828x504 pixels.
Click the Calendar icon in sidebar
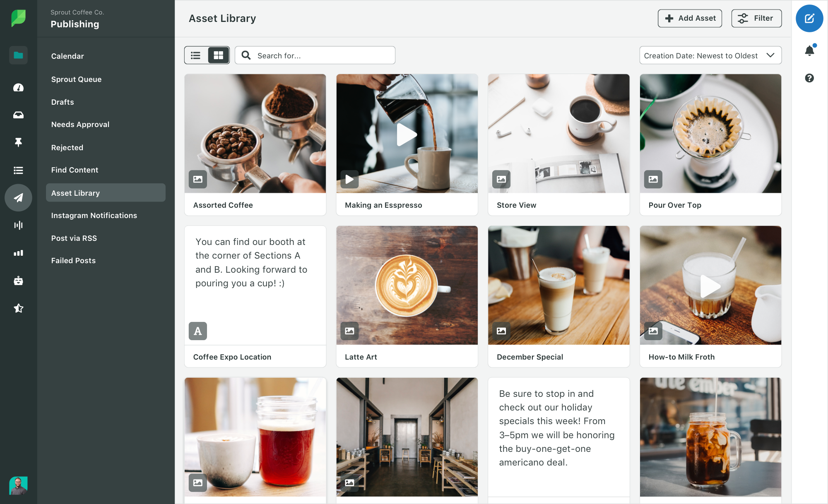66,55
